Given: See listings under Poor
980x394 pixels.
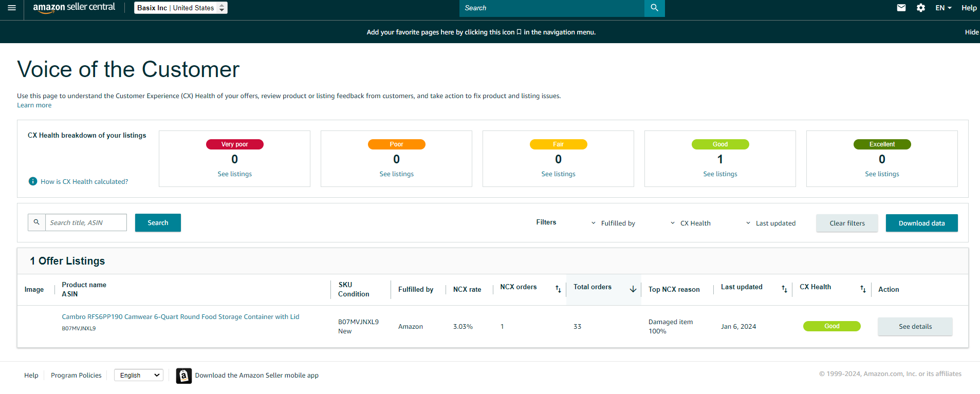Looking at the screenshot, I should [x=397, y=174].
